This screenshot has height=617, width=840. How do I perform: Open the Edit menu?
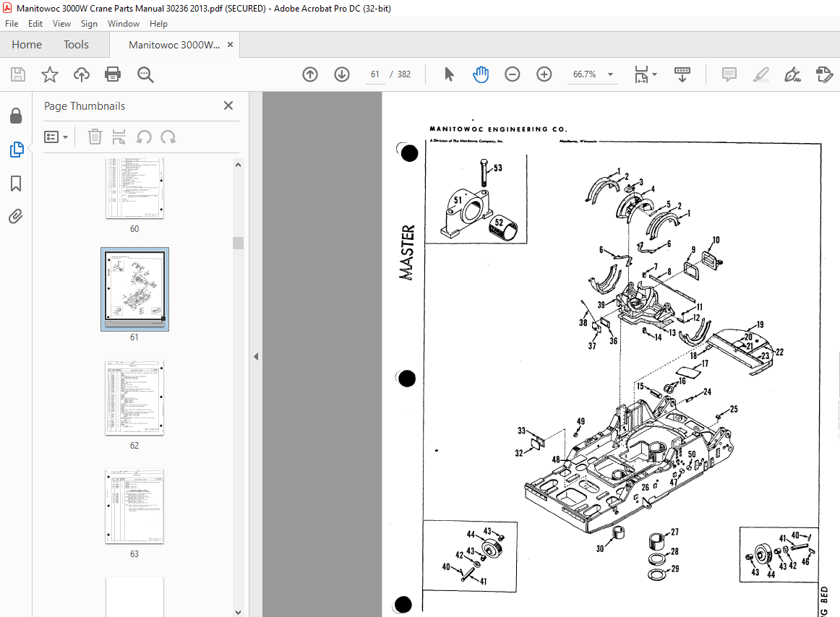point(35,24)
